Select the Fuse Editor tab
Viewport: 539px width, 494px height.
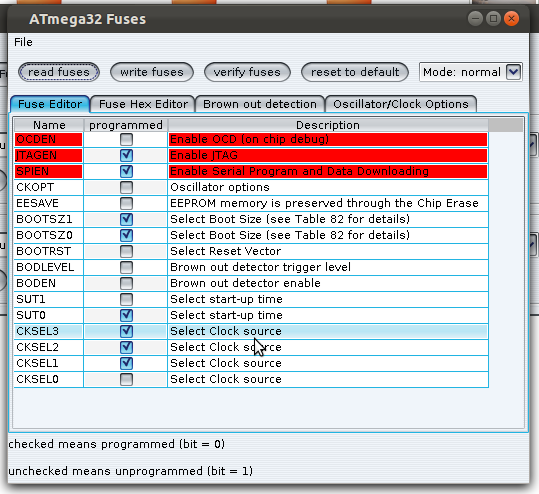(x=50, y=104)
